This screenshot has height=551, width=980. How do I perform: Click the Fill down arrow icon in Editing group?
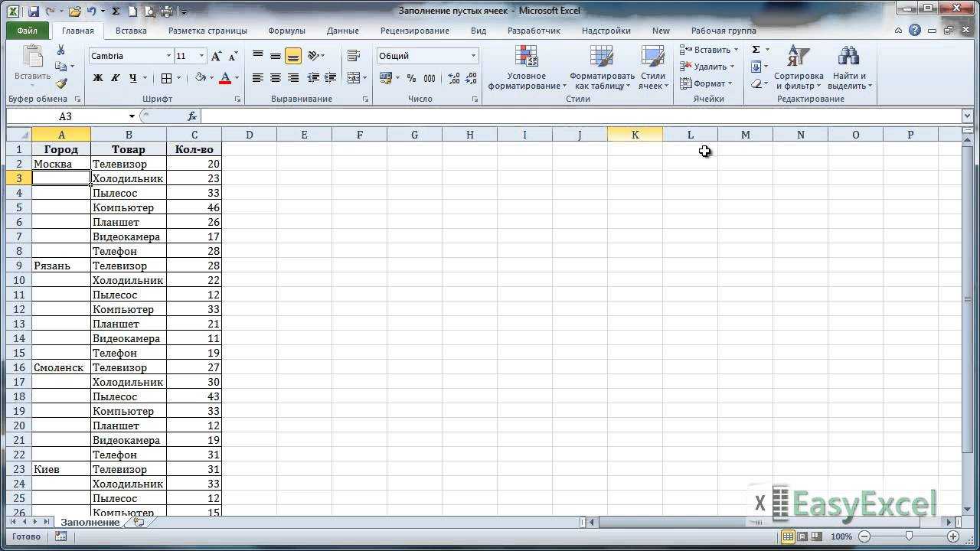756,67
